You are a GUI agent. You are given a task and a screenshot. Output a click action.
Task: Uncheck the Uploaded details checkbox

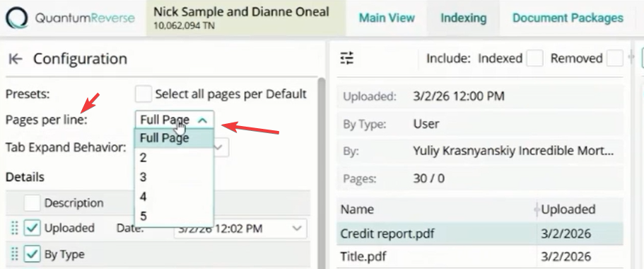[32, 228]
